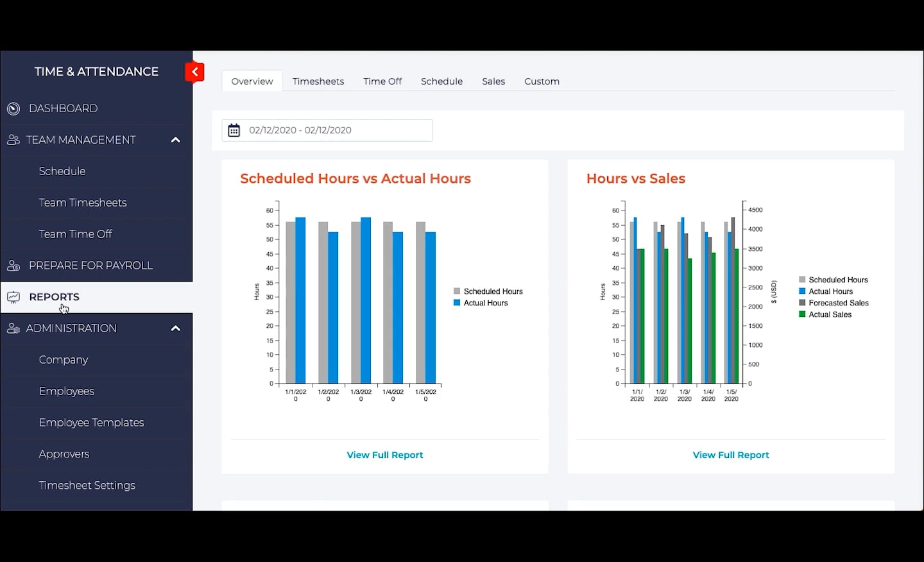Click the Administration people icon
The height and width of the screenshot is (562, 924).
pyautogui.click(x=13, y=328)
